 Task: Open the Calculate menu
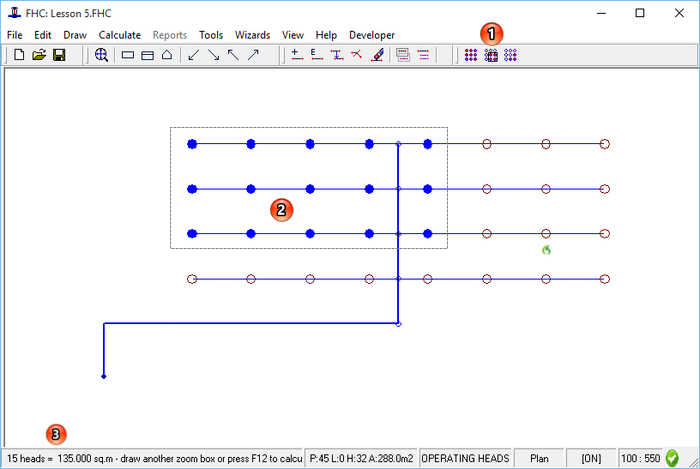click(x=119, y=35)
